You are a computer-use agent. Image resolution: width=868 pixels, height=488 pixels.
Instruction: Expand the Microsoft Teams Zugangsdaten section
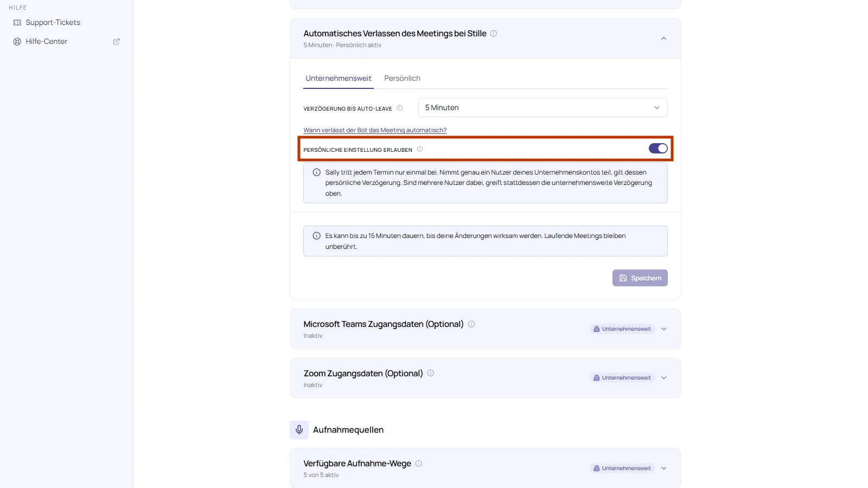pyautogui.click(x=663, y=329)
